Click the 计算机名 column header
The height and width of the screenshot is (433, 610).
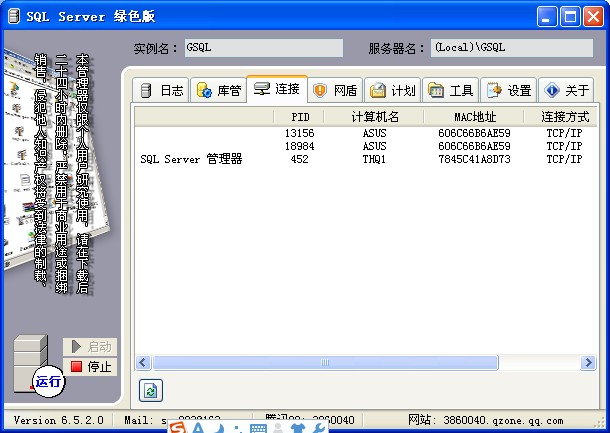[375, 117]
